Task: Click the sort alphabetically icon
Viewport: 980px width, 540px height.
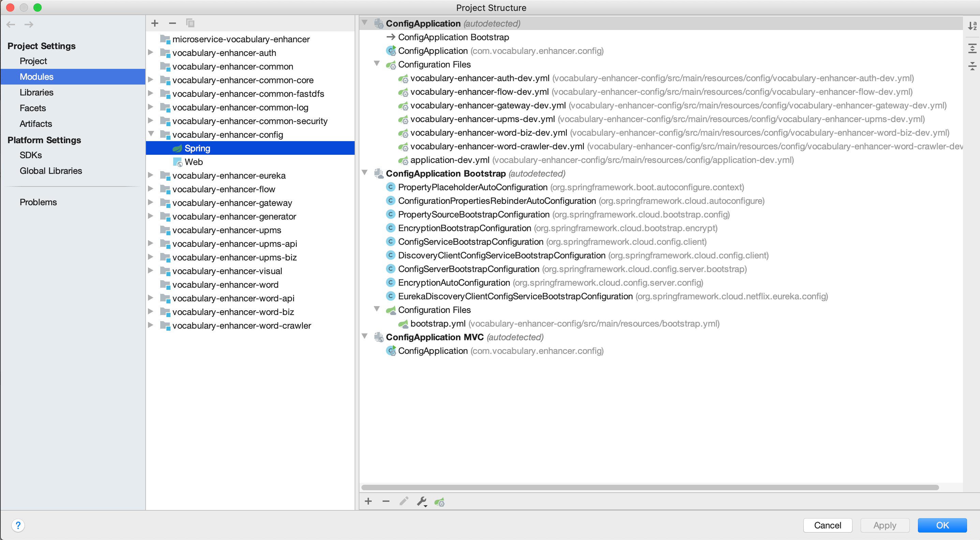Action: pyautogui.click(x=972, y=26)
